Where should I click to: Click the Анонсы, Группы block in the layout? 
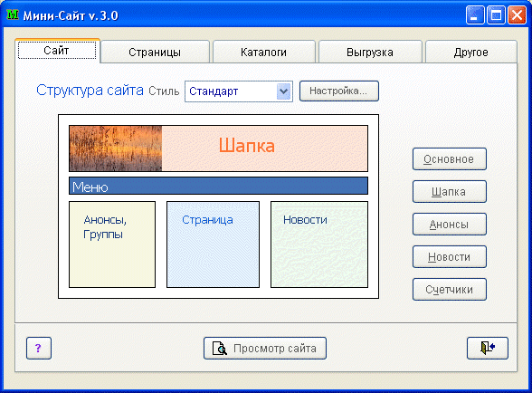pyautogui.click(x=112, y=244)
